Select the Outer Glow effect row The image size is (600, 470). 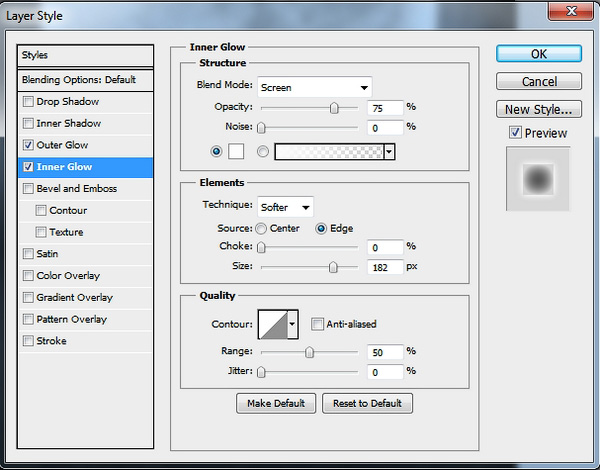[x=85, y=145]
